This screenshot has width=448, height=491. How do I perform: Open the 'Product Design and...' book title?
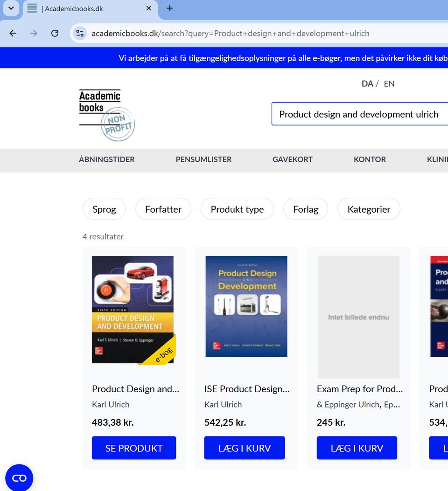pos(136,389)
